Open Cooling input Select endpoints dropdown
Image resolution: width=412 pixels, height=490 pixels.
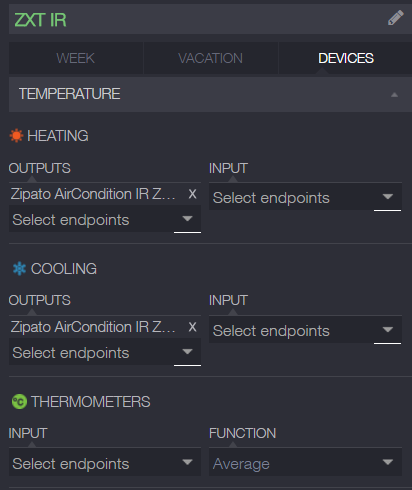click(305, 330)
